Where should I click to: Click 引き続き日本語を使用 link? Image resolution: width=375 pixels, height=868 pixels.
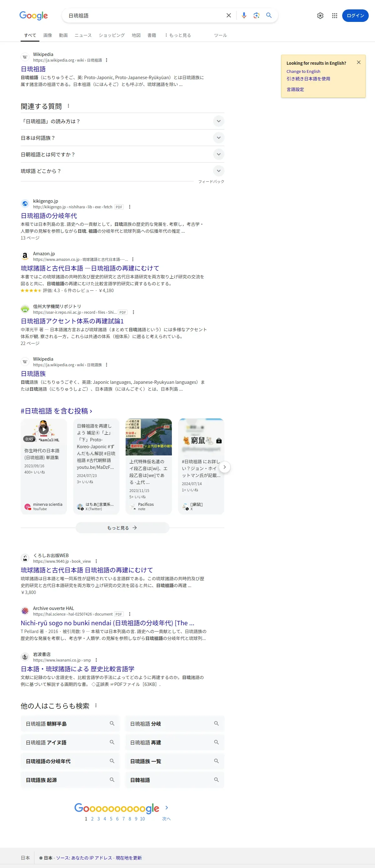click(x=308, y=79)
